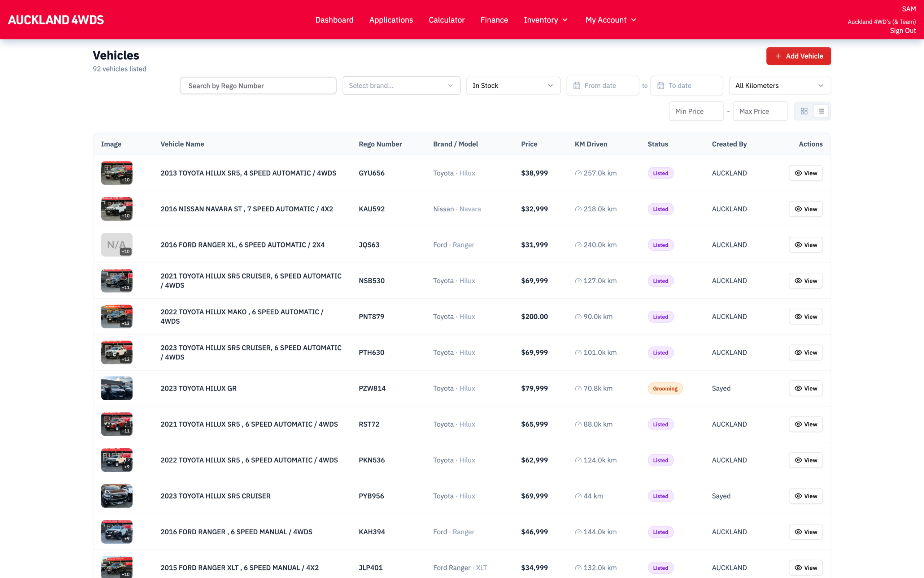View the KAU592 Nissan Navara vehicle
This screenshot has width=924, height=578.
[x=806, y=209]
